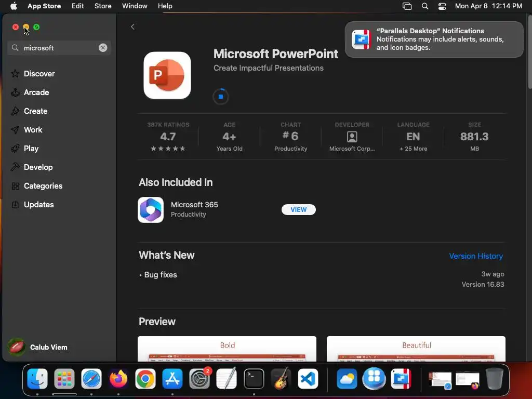The height and width of the screenshot is (399, 532).
Task: Open Finder from the Dock
Action: [x=37, y=379]
